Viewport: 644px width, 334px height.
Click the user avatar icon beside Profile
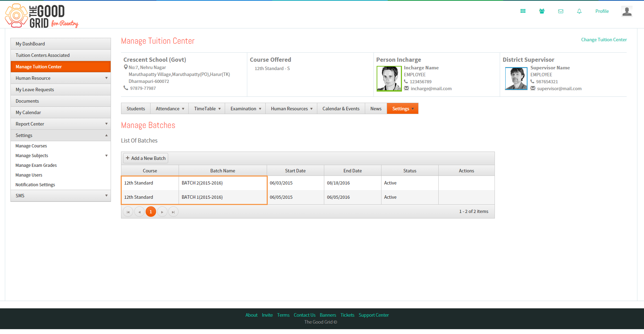627,11
